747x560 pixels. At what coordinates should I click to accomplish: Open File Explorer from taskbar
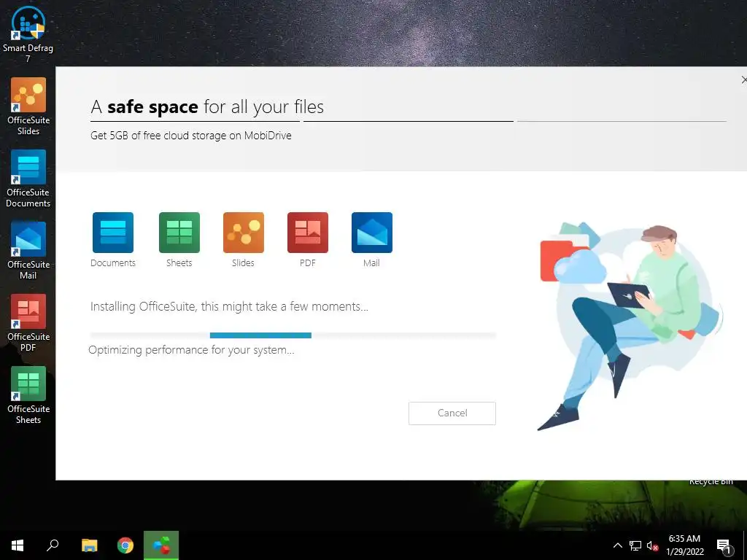point(89,545)
